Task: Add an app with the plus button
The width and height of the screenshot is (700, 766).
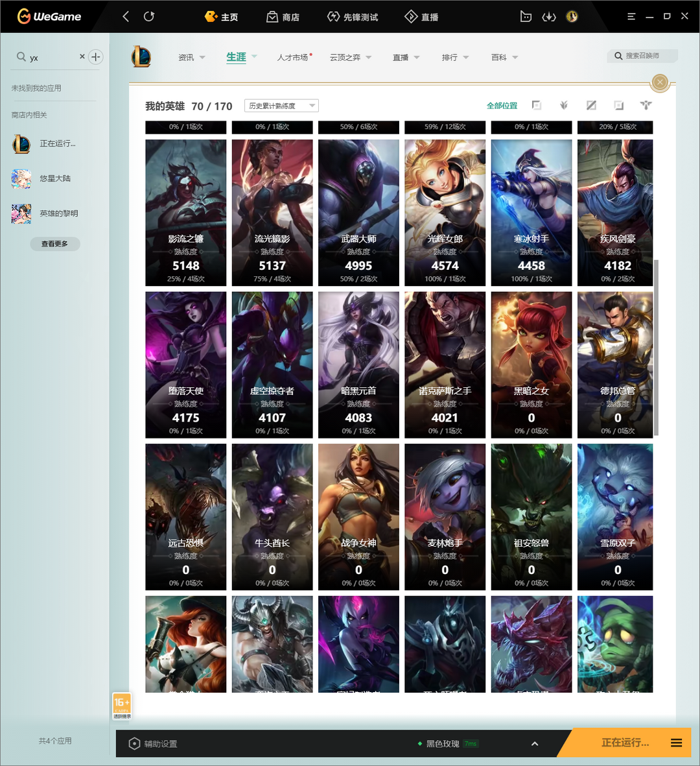Action: [x=96, y=57]
